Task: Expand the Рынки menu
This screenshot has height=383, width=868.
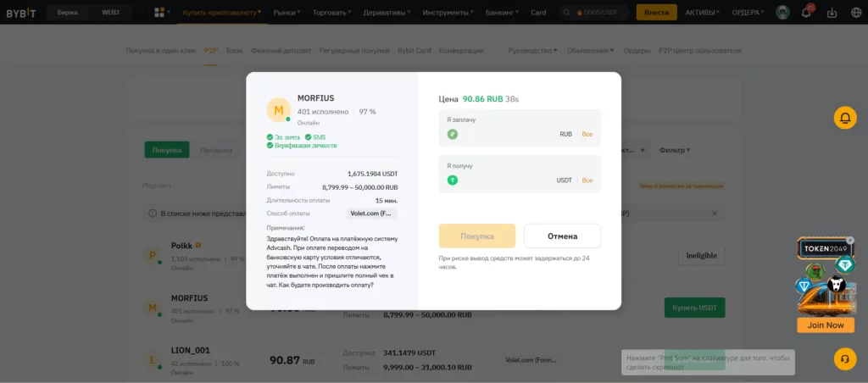Action: [287, 12]
